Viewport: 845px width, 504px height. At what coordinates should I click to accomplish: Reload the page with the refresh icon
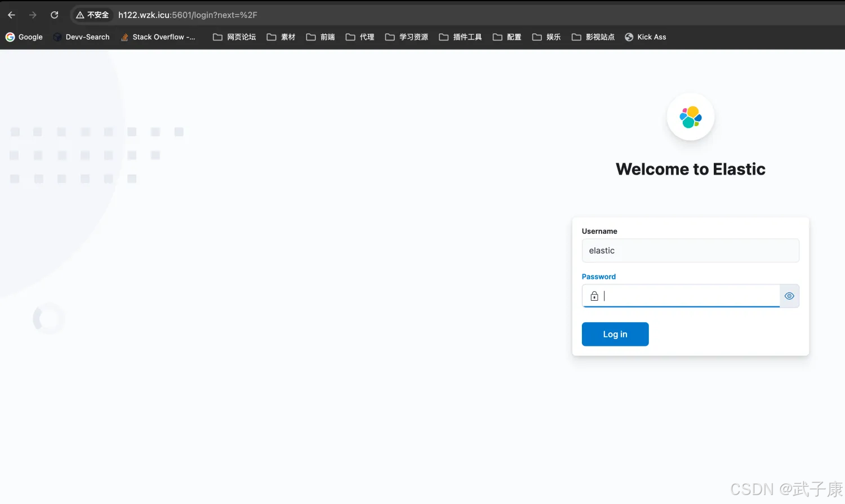tap(55, 15)
